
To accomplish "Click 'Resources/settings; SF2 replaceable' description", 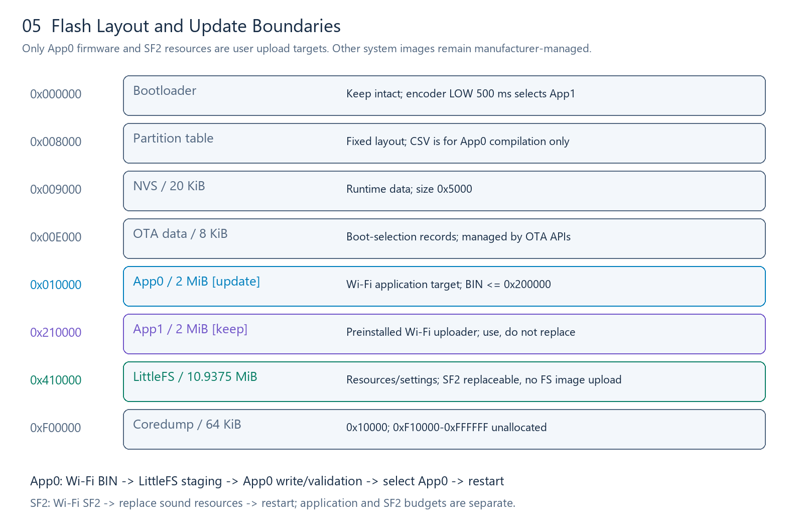I will pyautogui.click(x=484, y=380).
